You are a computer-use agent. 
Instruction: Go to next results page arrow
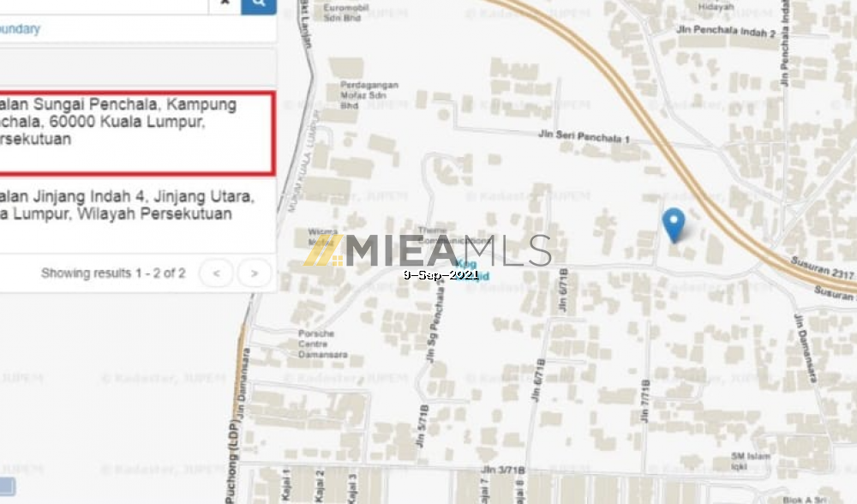[255, 273]
